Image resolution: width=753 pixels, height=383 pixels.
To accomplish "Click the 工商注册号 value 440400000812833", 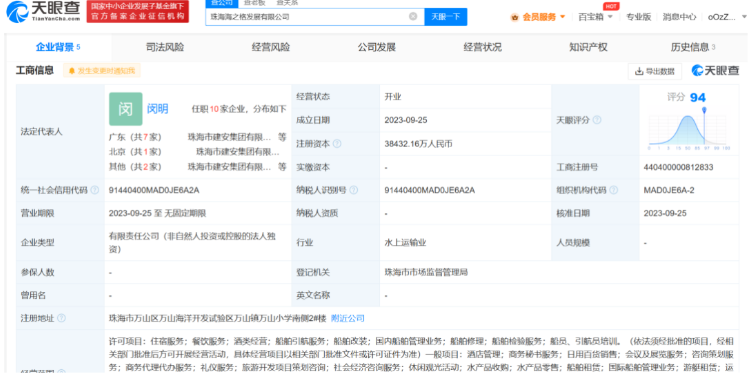I will click(679, 168).
